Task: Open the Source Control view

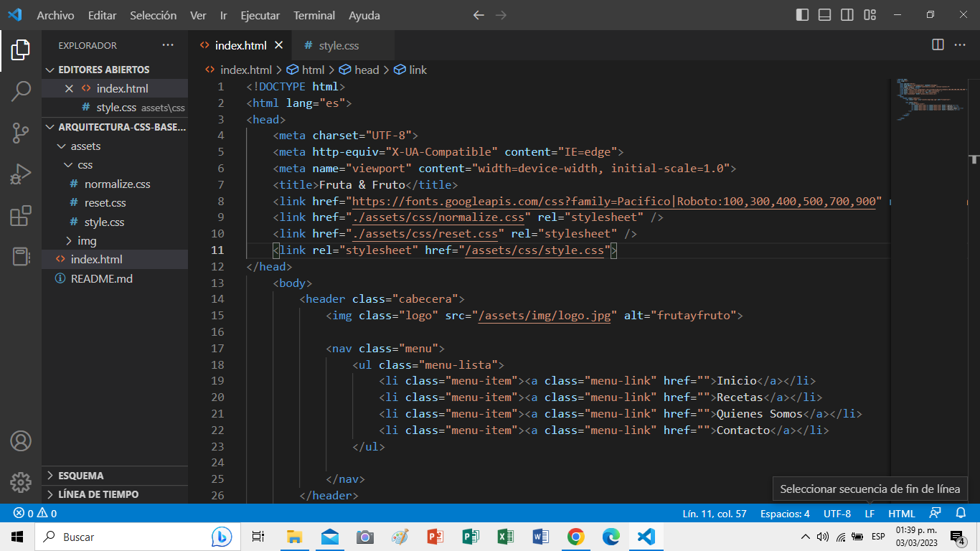Action: point(21,133)
